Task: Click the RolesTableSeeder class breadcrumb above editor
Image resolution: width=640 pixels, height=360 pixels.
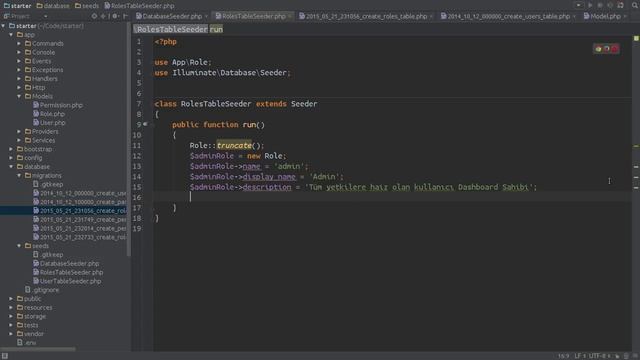Action: pyautogui.click(x=172, y=29)
